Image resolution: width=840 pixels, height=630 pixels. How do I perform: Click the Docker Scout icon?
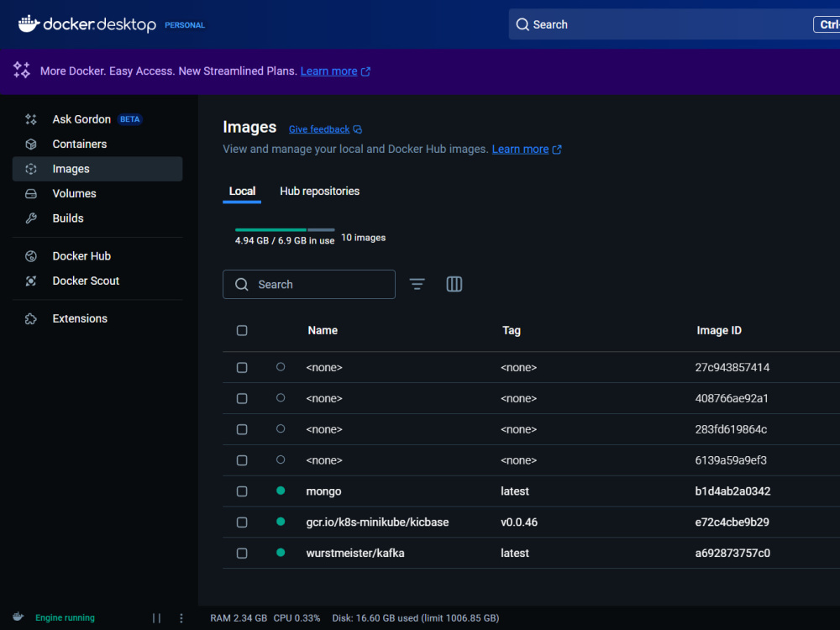[x=31, y=281]
